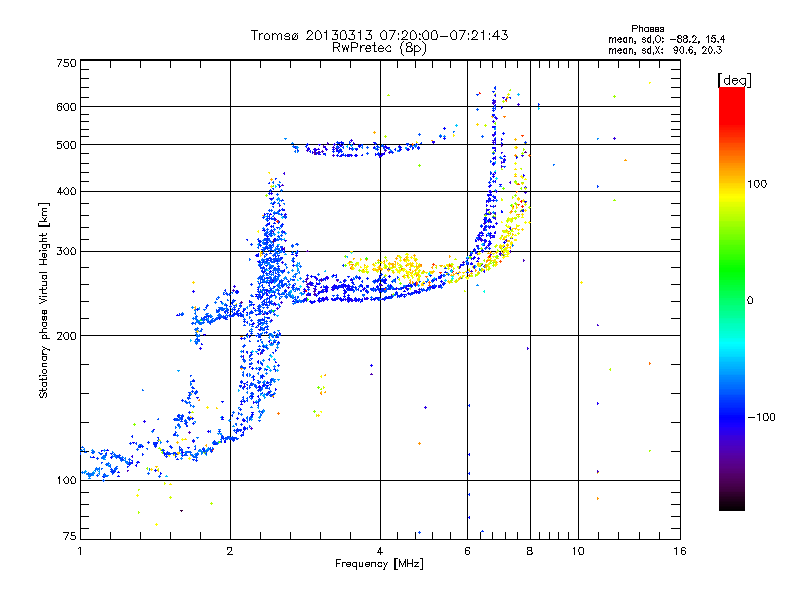The width and height of the screenshot is (800, 600).
Task: Click the colorbar tick label '-100'
Action: tap(761, 417)
